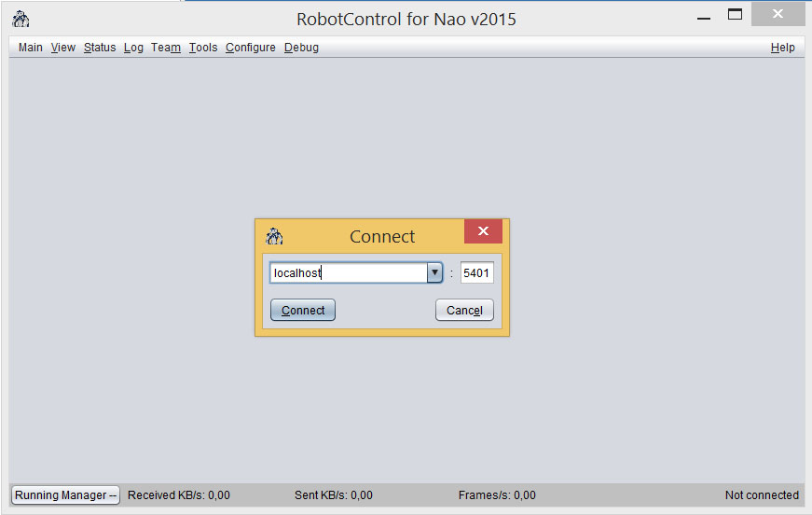Close the Connect dialog with red X
The height and width of the screenshot is (515, 812).
[483, 231]
